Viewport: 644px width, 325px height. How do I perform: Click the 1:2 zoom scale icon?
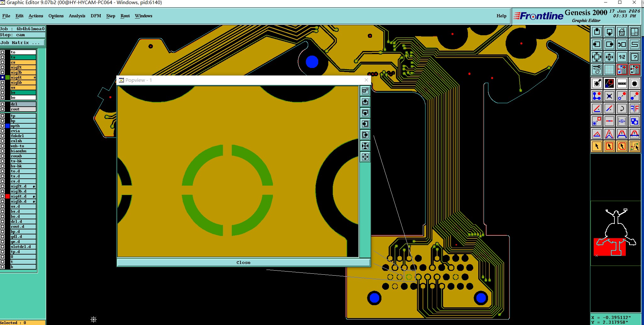click(622, 57)
